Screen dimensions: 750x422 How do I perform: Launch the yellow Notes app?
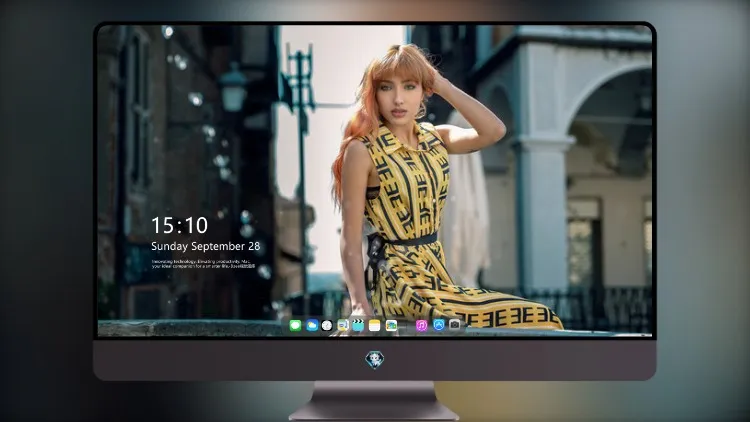pyautogui.click(x=375, y=325)
